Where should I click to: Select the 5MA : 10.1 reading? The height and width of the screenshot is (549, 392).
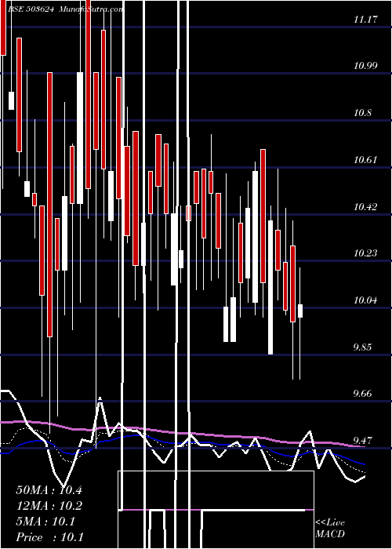pyautogui.click(x=45, y=522)
